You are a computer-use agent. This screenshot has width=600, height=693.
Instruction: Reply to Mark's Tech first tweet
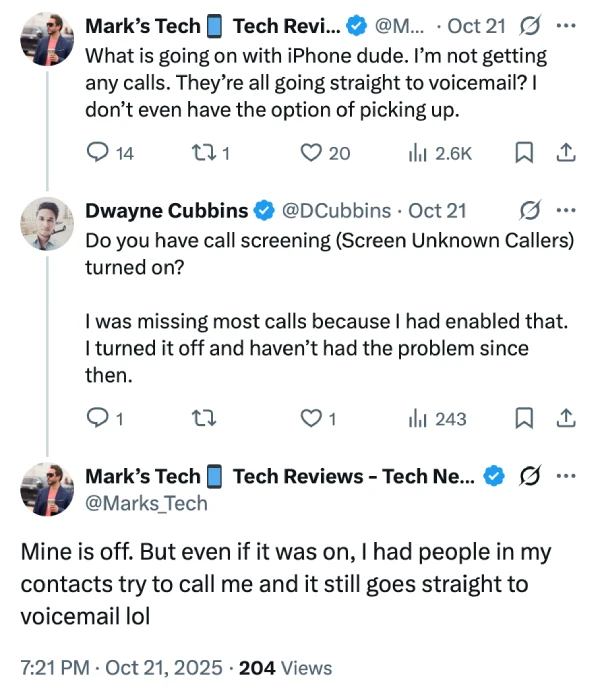point(98,153)
